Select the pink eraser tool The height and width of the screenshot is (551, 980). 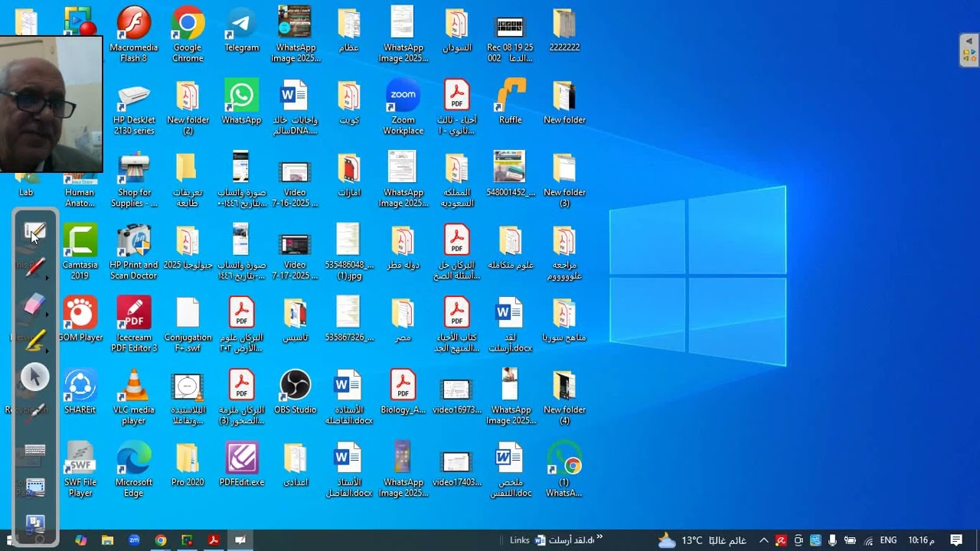tap(34, 305)
